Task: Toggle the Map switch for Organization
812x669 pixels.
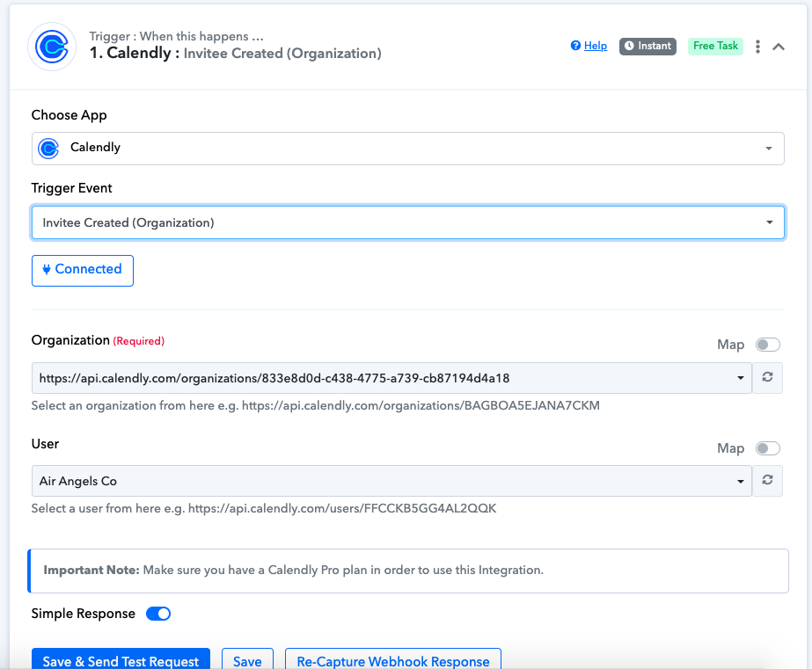Action: click(767, 345)
